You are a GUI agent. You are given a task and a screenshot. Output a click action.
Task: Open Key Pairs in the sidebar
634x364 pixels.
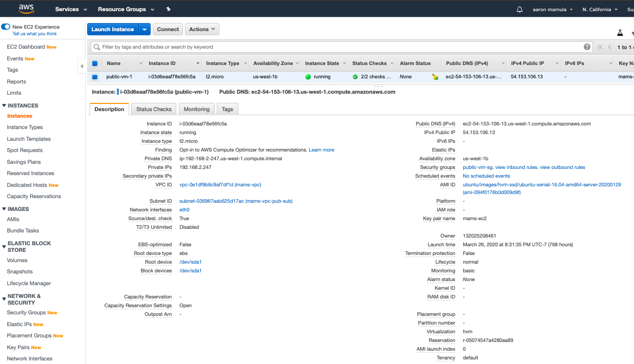(18, 348)
